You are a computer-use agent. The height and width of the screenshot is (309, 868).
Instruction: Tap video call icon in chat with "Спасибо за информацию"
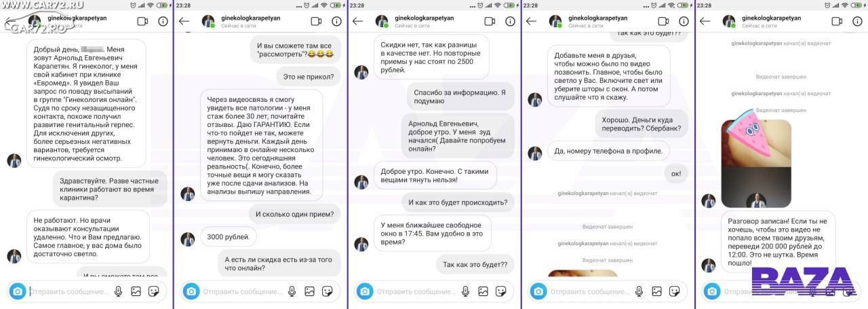490,21
